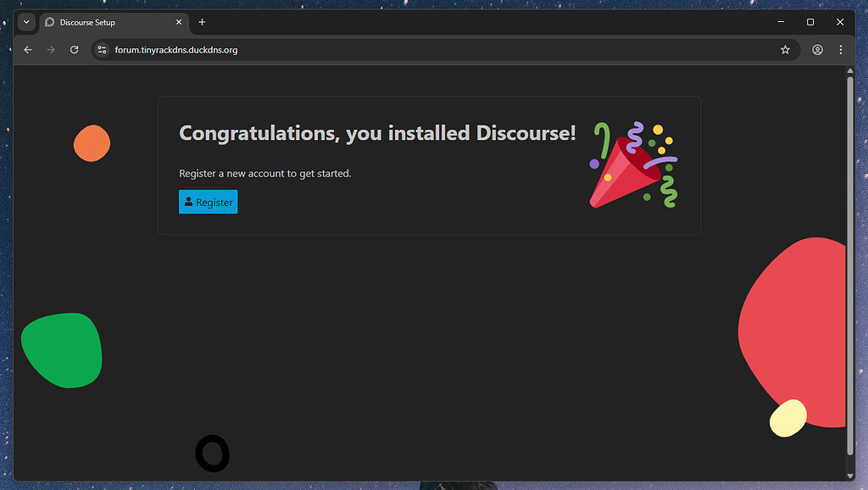This screenshot has height=490, width=868.
Task: Minimize the Chrome browser window
Action: tap(780, 22)
